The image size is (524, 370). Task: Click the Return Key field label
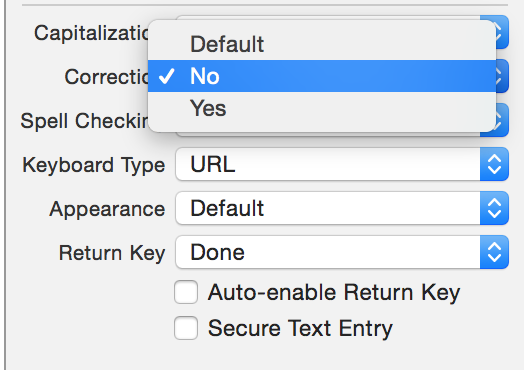[x=112, y=253]
